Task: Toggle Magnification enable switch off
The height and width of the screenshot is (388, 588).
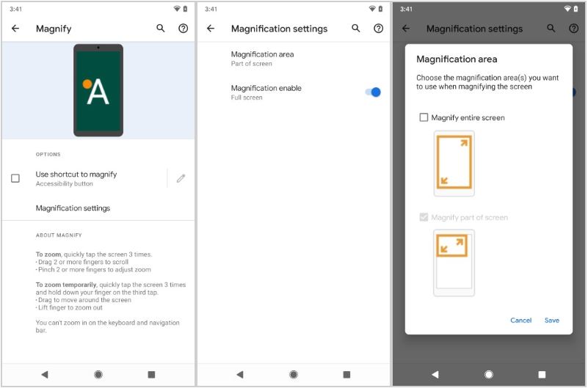Action: point(373,92)
